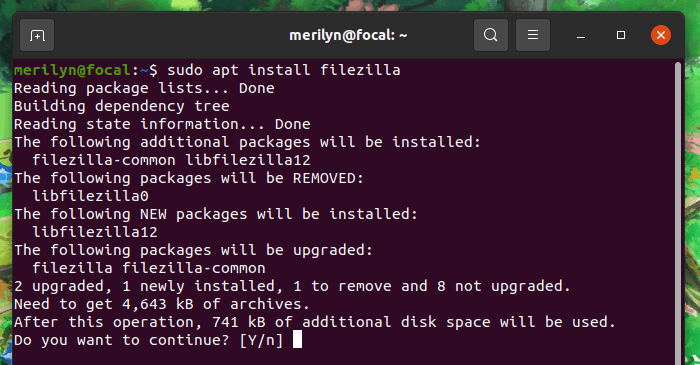Open the terminal search tool
The width and height of the screenshot is (700, 365).
click(x=491, y=35)
